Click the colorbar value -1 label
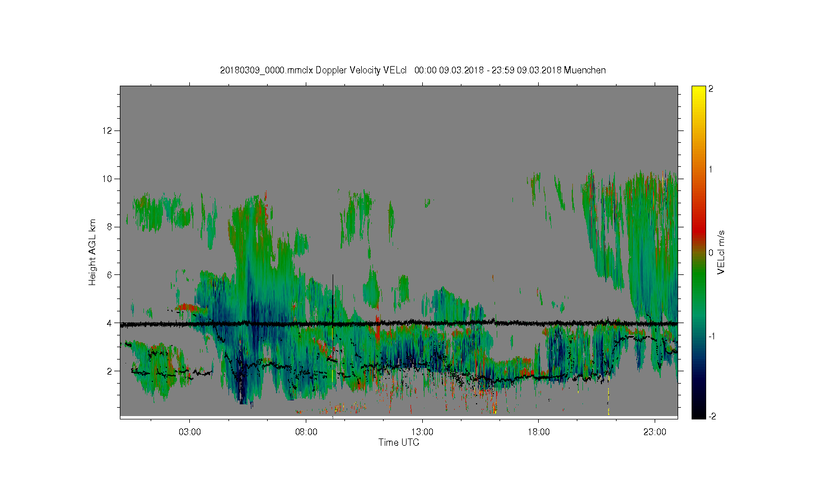This screenshot has width=840, height=504. pos(711,336)
